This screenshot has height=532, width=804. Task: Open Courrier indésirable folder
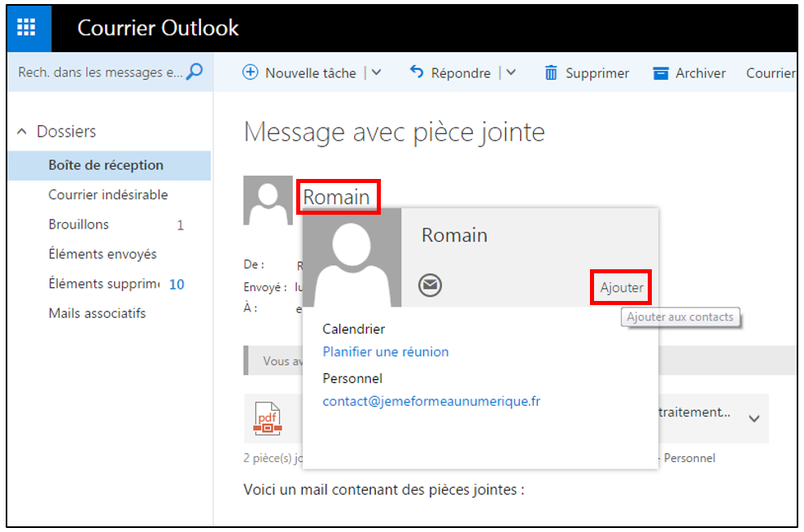(109, 194)
